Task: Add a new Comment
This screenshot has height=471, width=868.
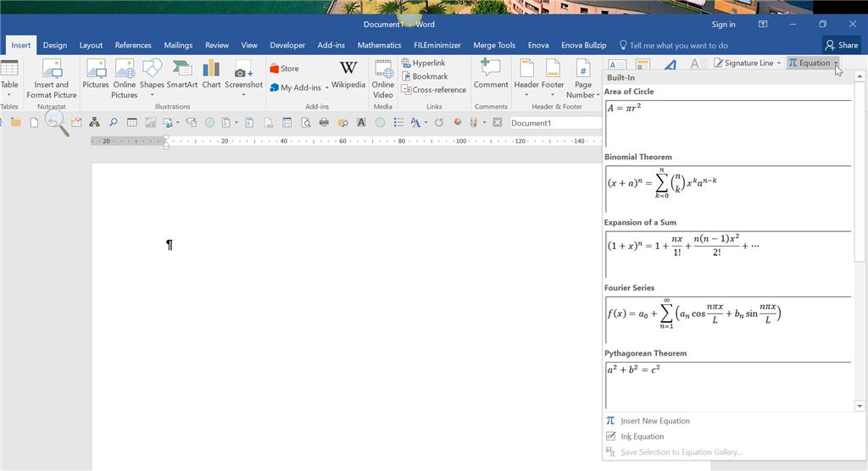Action: (491, 75)
